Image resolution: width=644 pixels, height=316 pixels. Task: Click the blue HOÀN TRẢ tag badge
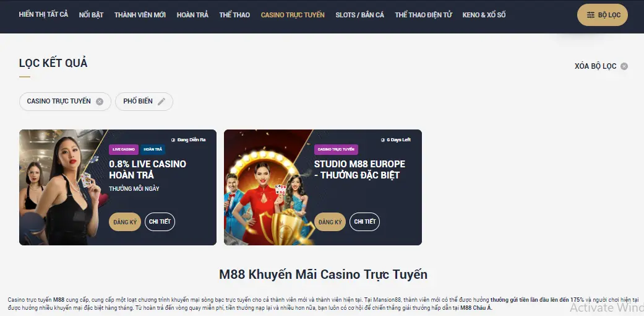click(152, 149)
